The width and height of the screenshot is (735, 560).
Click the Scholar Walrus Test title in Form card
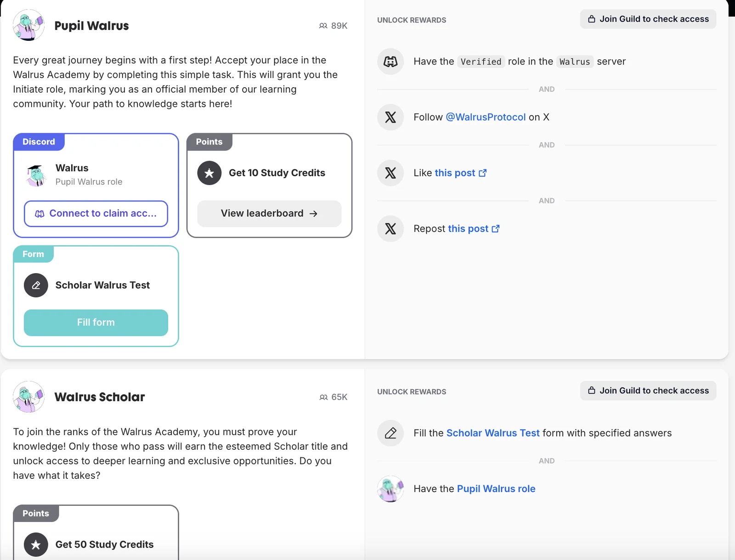click(x=102, y=286)
